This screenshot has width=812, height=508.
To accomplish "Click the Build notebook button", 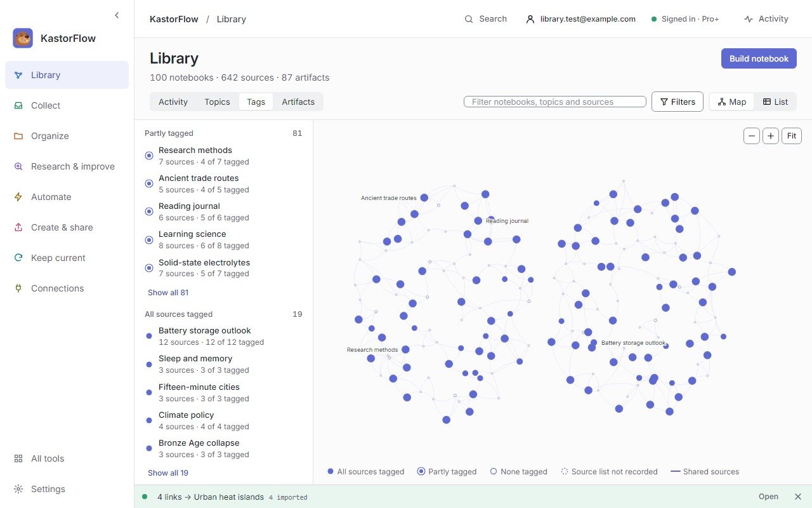I will (x=759, y=58).
